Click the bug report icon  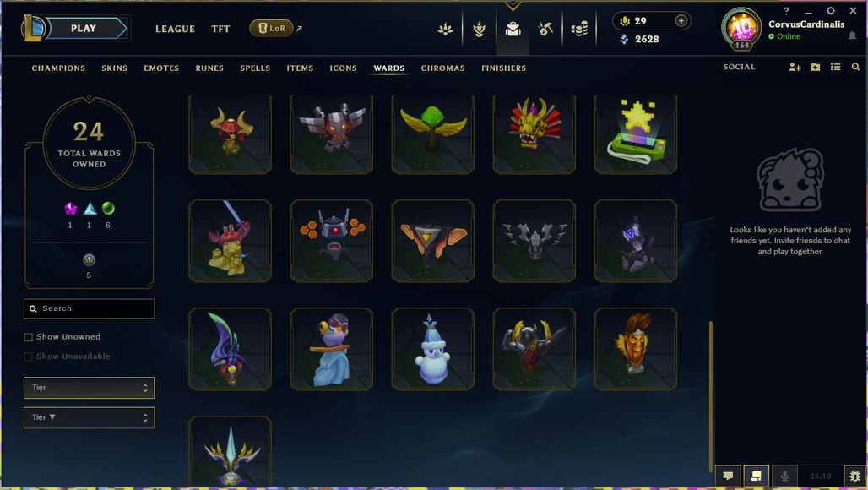855,476
